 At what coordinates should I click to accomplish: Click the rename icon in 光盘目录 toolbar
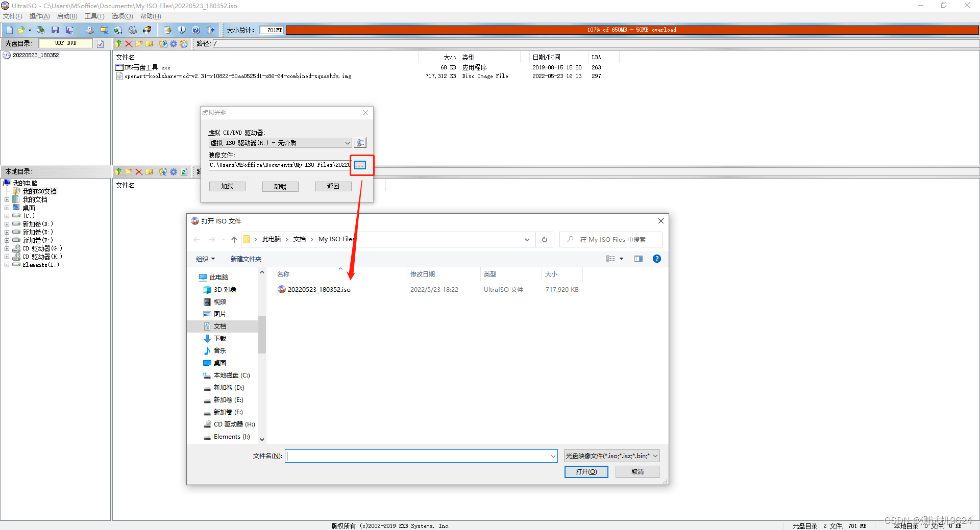pos(149,44)
